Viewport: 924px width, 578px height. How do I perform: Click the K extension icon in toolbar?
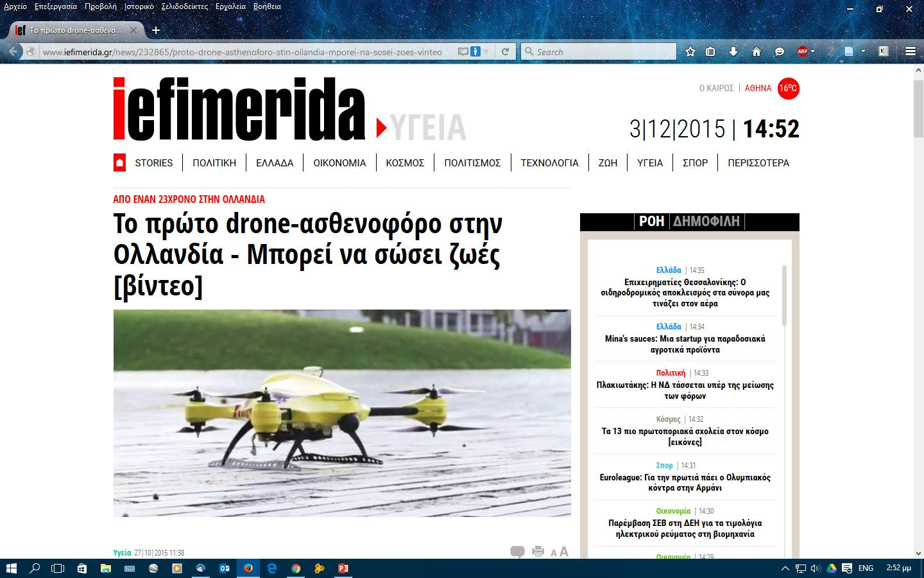point(884,51)
